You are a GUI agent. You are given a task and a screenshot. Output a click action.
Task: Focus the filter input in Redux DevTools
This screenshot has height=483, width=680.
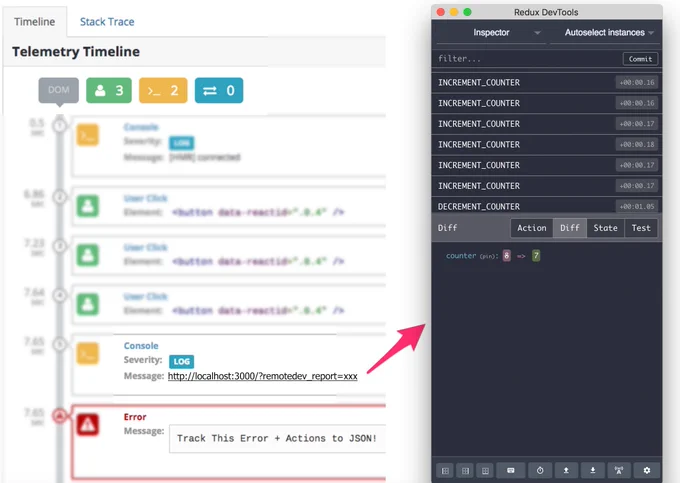527,59
